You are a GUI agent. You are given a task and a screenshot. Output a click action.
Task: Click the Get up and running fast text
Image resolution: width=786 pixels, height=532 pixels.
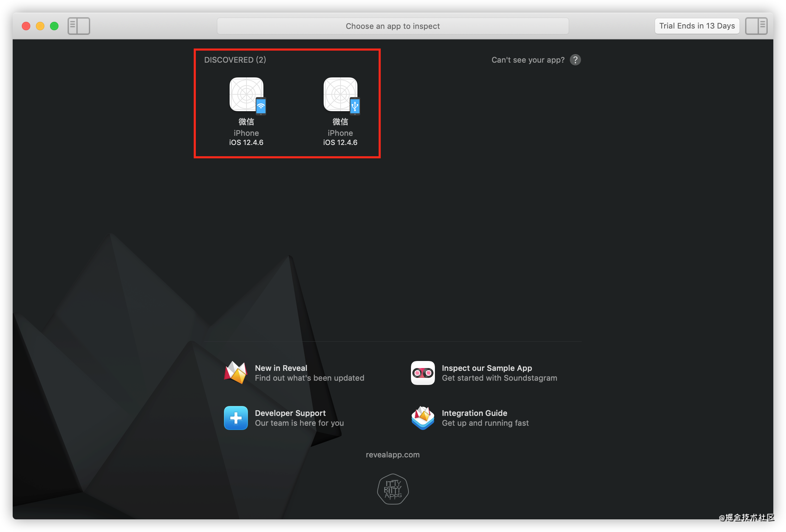click(485, 423)
